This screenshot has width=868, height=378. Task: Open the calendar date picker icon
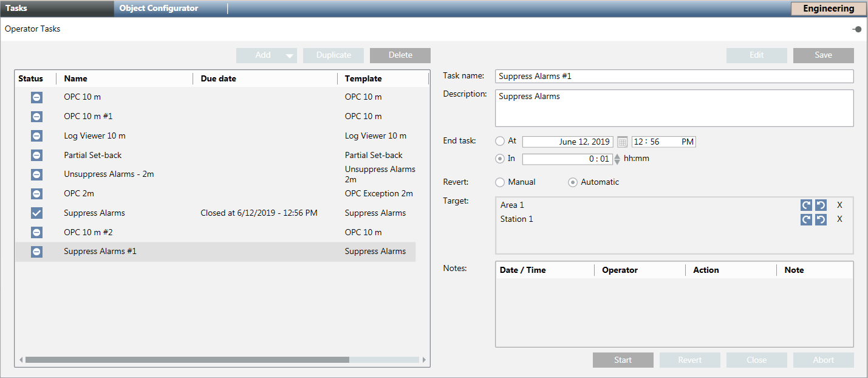click(x=623, y=142)
